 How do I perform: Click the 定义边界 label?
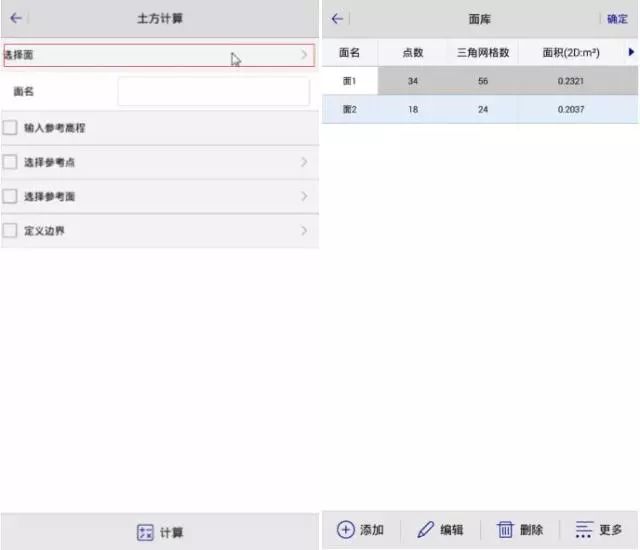[x=44, y=231]
